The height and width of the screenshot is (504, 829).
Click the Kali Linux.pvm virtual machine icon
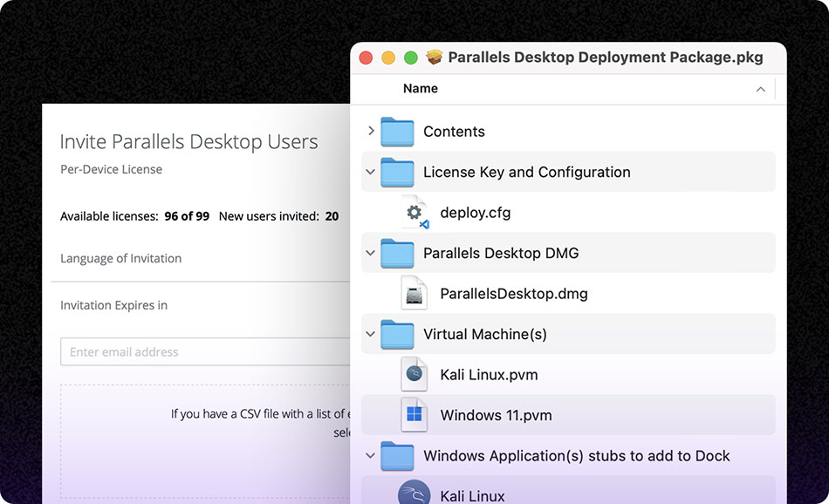coord(413,374)
